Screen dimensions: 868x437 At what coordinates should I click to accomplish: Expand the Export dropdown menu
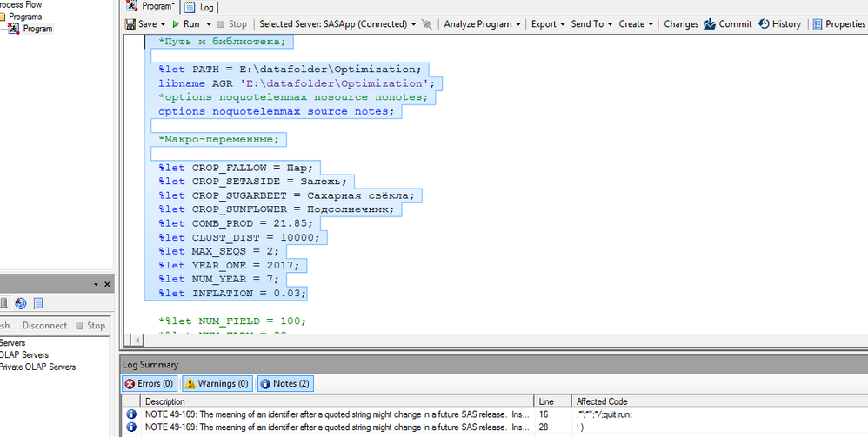(x=547, y=24)
